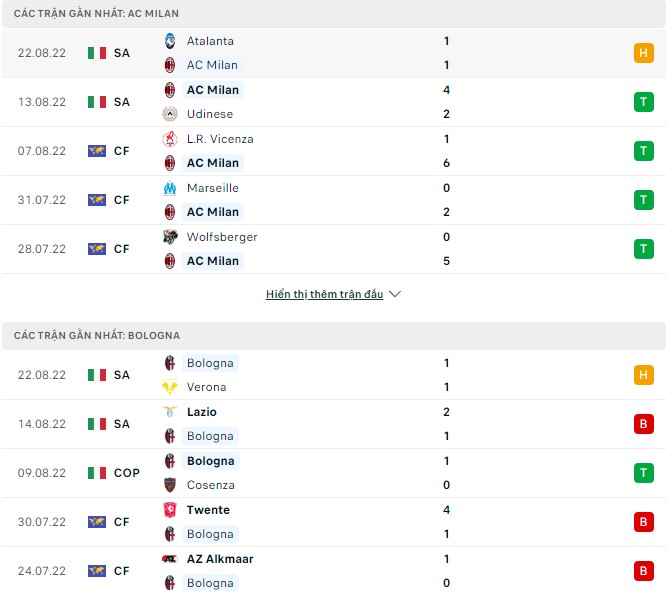The height and width of the screenshot is (592, 670).
Task: Click the orange H badge for Atalanta match
Action: pyautogui.click(x=644, y=53)
